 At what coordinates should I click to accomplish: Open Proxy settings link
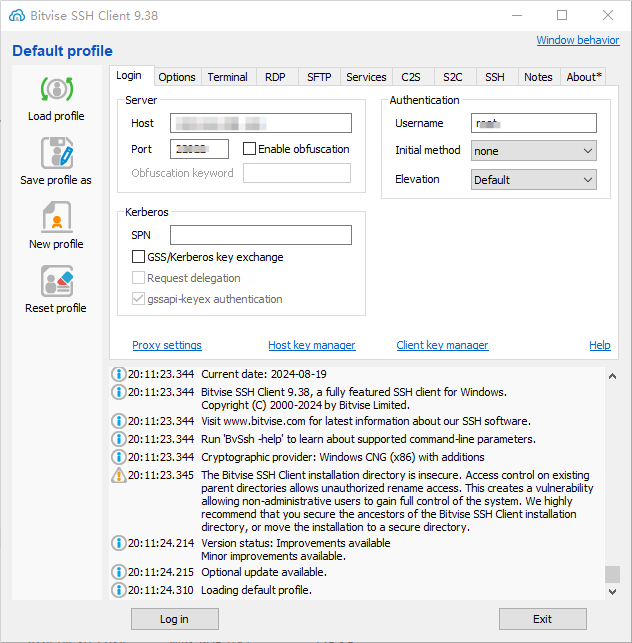pyautogui.click(x=167, y=345)
